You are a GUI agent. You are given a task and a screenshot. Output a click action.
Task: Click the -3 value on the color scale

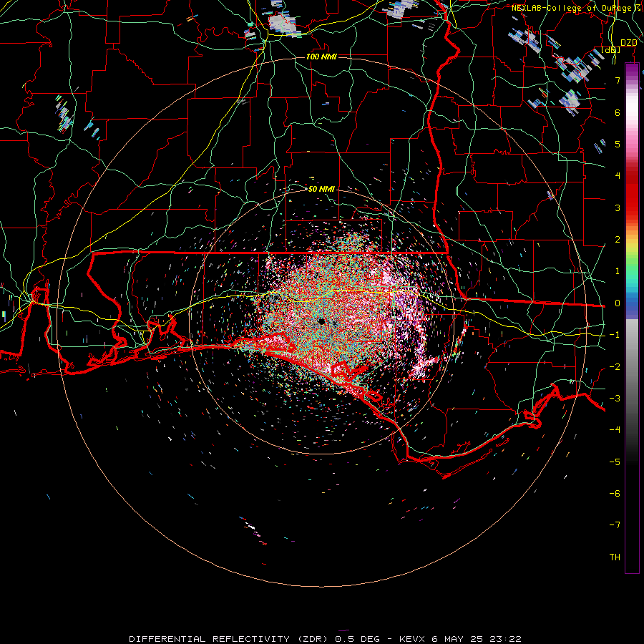[615, 399]
